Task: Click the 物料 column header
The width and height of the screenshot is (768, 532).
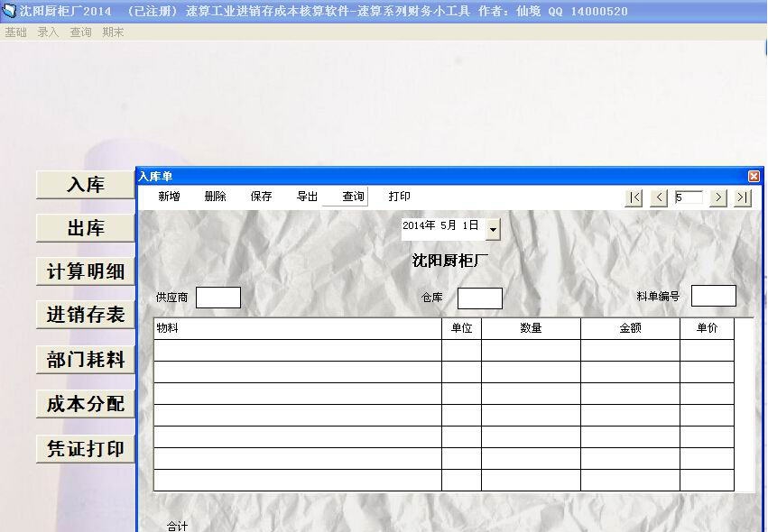Action: pyautogui.click(x=298, y=328)
